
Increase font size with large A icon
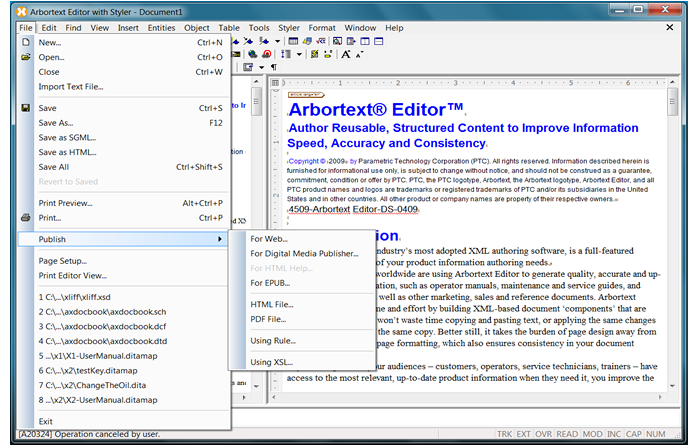pos(346,54)
